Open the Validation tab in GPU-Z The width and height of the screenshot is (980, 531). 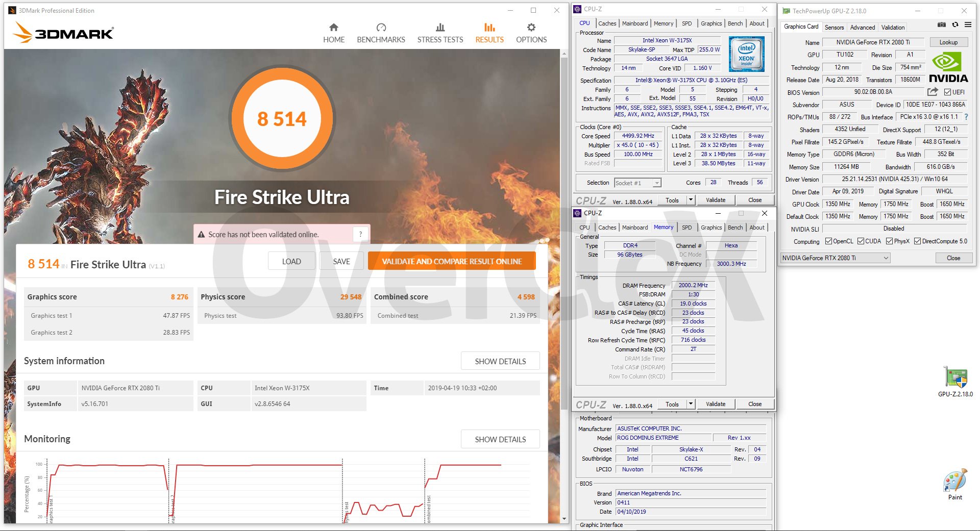coord(893,28)
